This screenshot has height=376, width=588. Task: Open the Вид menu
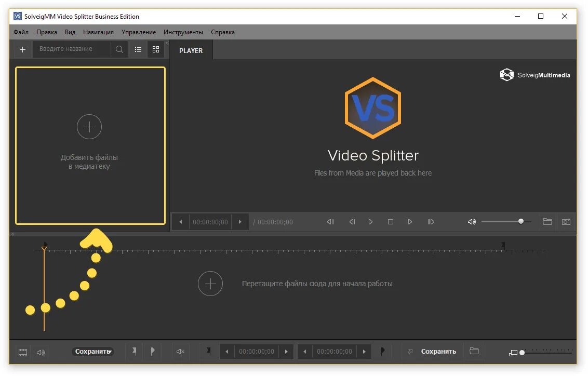[x=70, y=32]
